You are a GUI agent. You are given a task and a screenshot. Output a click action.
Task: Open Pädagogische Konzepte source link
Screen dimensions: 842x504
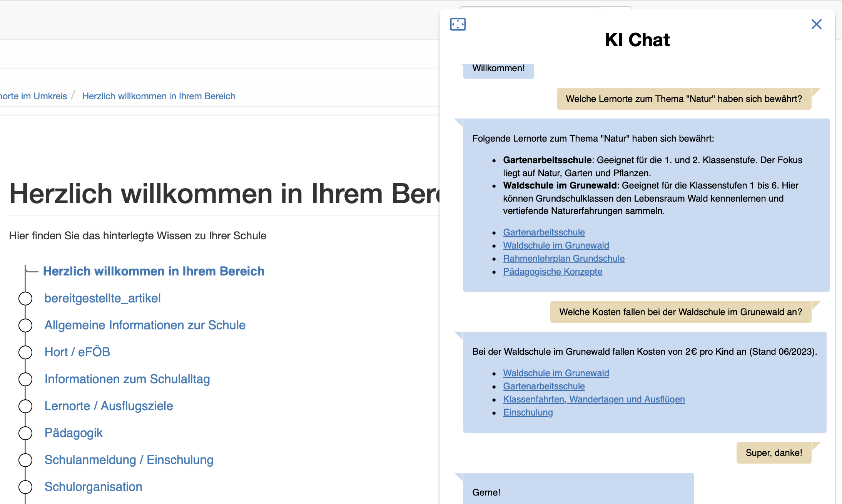(x=552, y=272)
